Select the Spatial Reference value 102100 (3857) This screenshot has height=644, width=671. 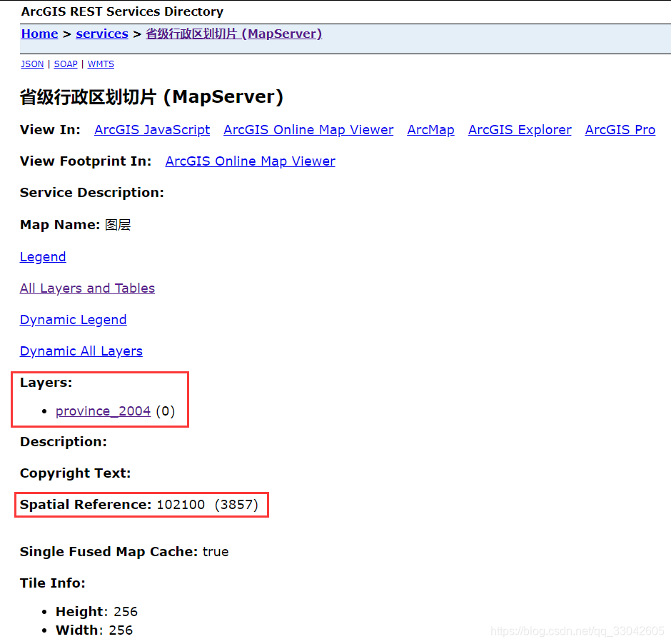coord(208,505)
